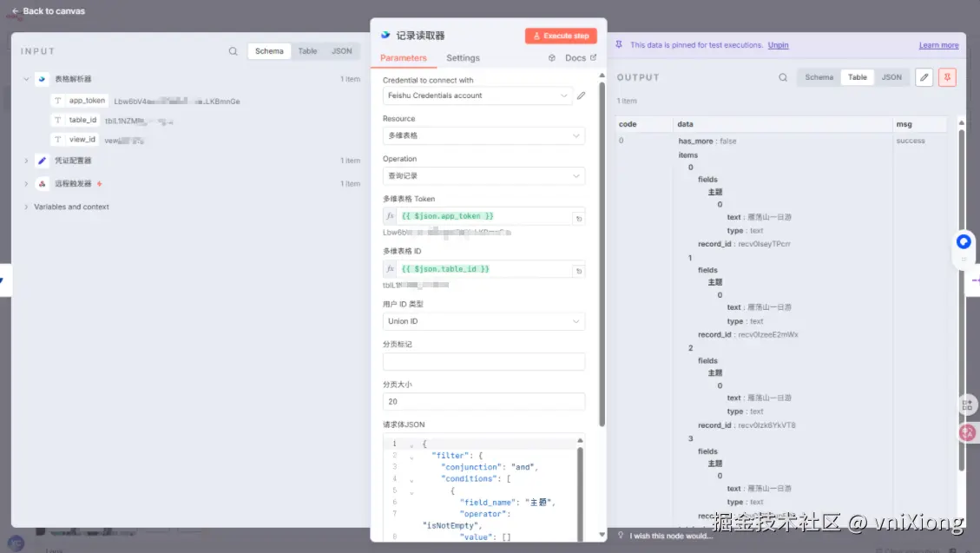Click the parameters panel vertical scrollbar
Image resolution: width=980 pixels, height=553 pixels.
(x=602, y=253)
